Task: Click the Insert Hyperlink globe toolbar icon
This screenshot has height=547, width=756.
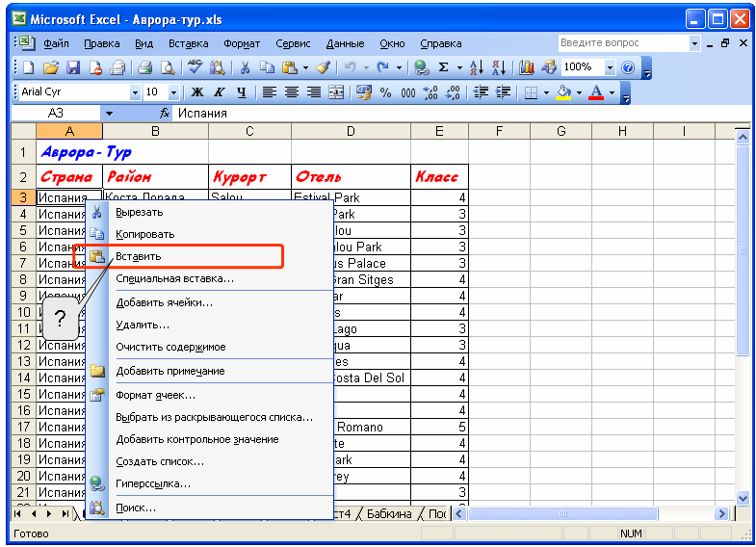Action: pos(422,68)
